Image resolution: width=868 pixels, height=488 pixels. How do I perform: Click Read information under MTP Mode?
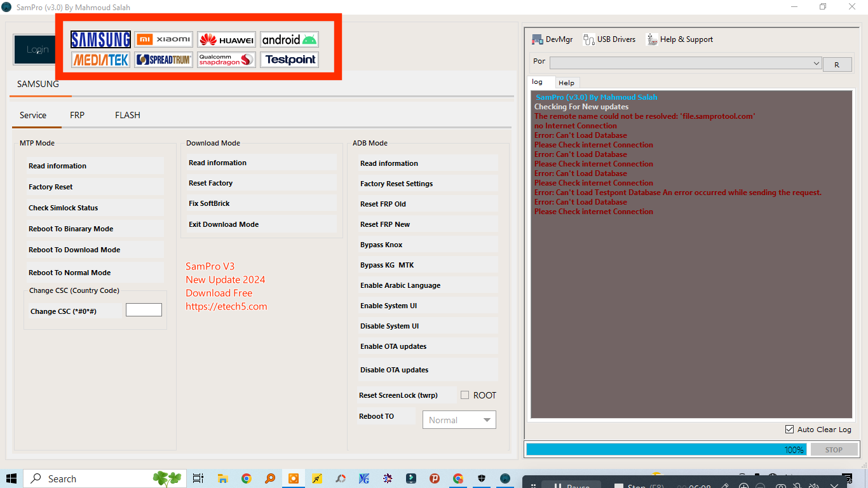93,166
